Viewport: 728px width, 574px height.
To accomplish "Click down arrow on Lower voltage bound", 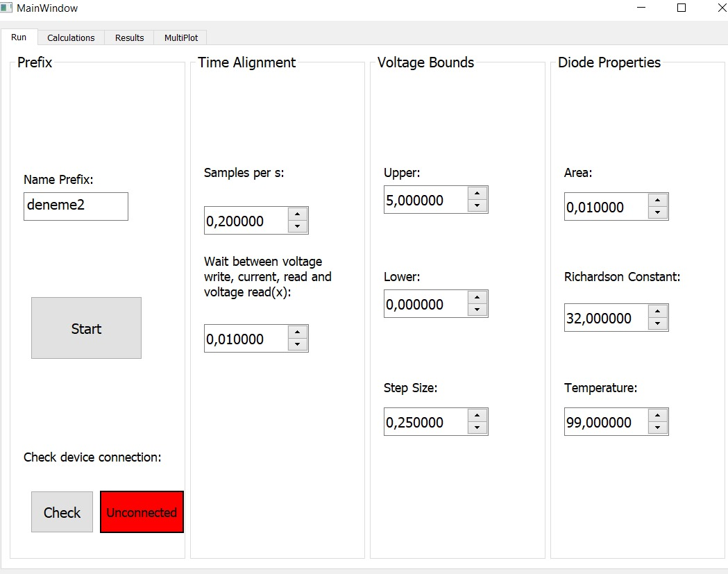I will pos(477,310).
